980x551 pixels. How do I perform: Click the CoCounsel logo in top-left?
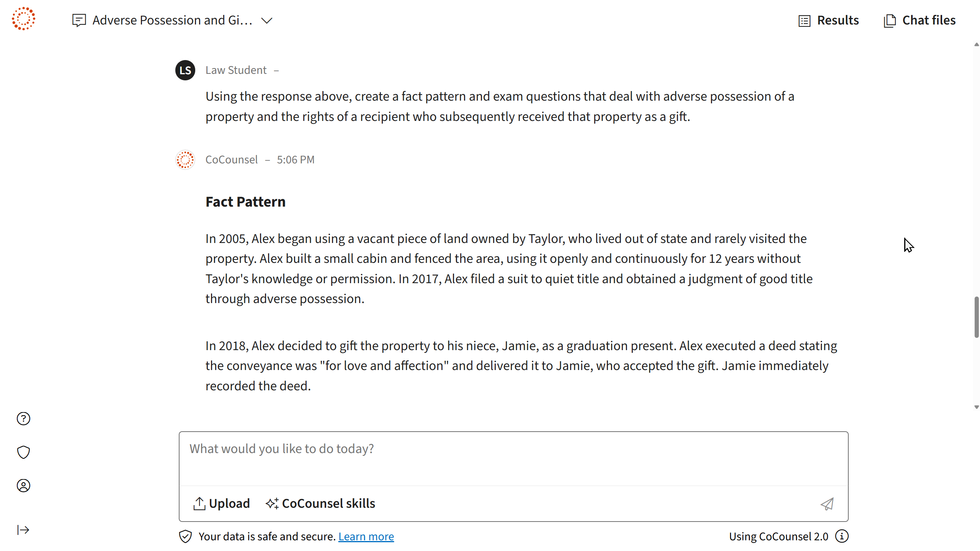point(23,19)
